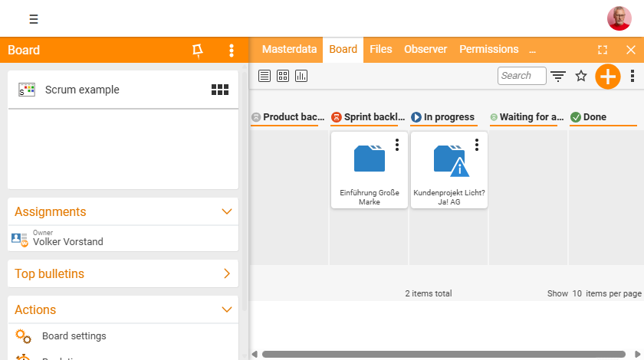Viewport: 644px width, 360px height.
Task: Select the Board tab
Action: click(343, 49)
